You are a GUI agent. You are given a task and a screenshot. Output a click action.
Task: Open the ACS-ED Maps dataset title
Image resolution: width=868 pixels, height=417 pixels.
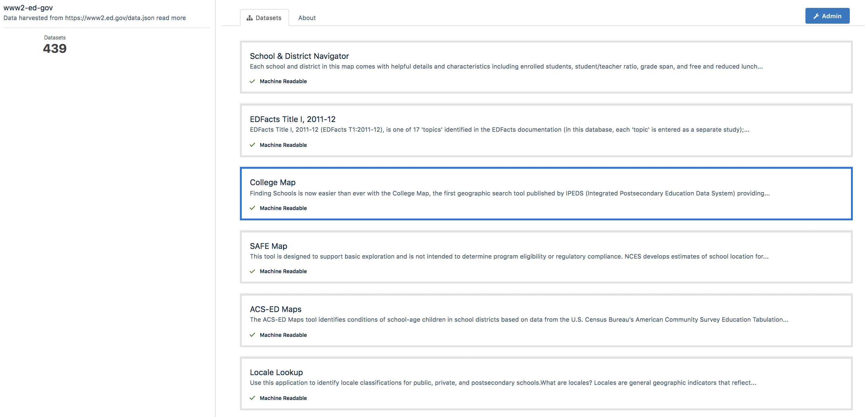[275, 309]
